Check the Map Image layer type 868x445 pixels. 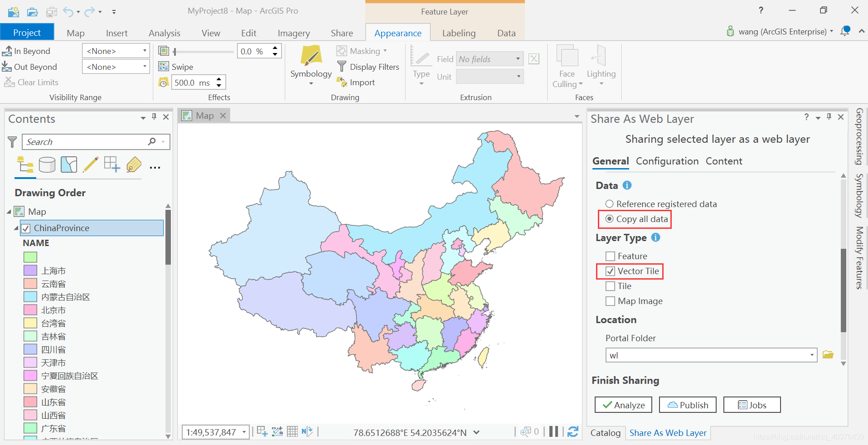(x=611, y=301)
